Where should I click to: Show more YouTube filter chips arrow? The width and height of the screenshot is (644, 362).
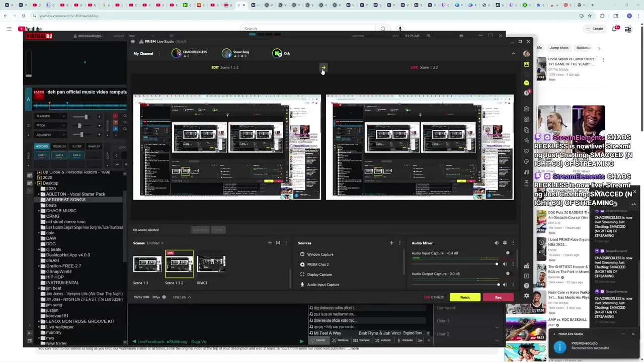point(599,48)
